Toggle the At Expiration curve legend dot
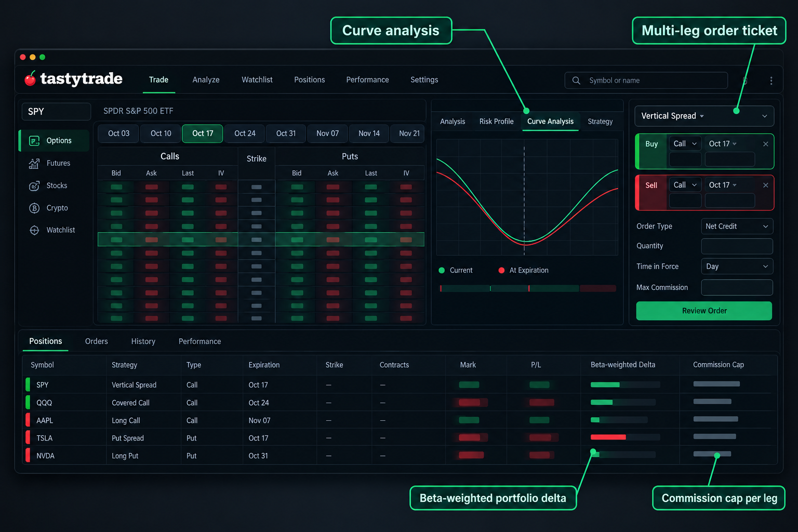 pos(501,270)
